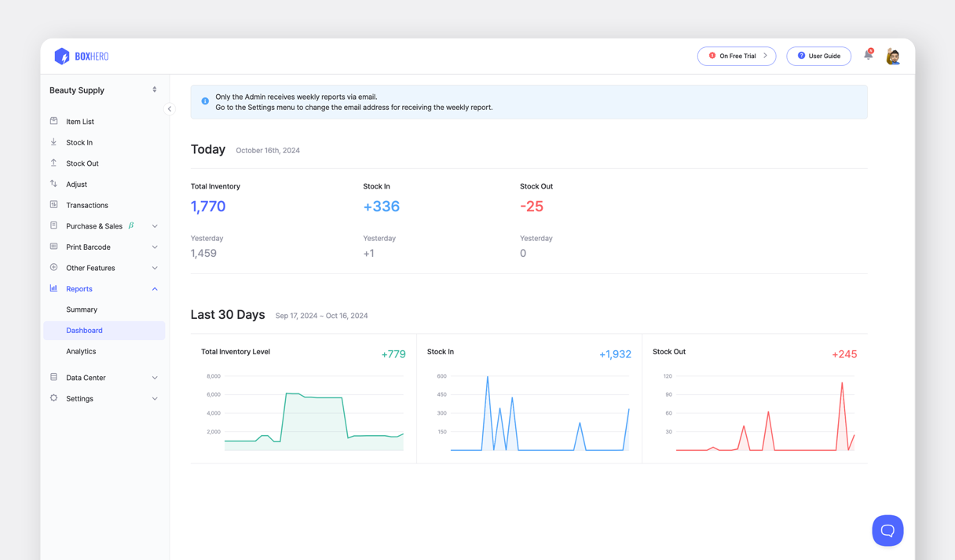Click your profile avatar picture

pos(893,56)
